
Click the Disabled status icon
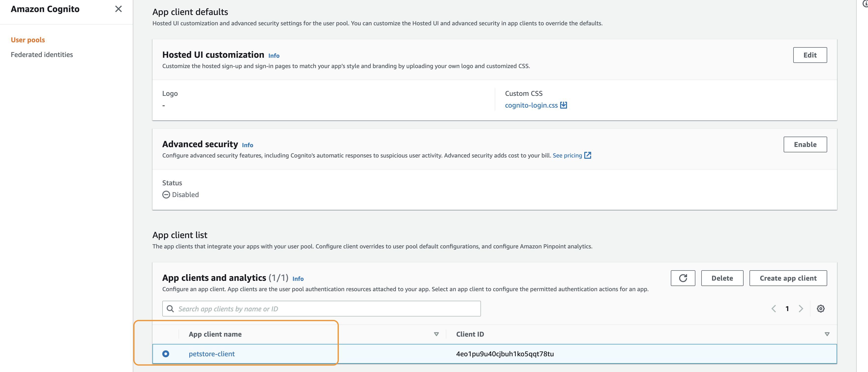(x=166, y=195)
